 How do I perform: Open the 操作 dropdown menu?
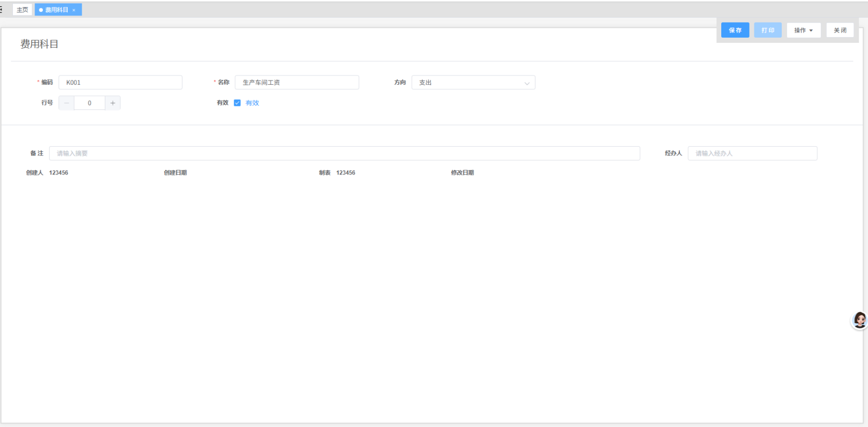803,30
